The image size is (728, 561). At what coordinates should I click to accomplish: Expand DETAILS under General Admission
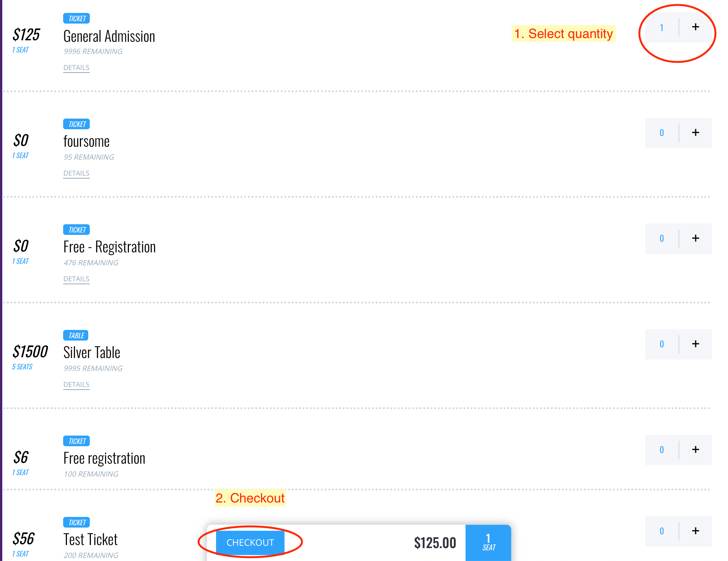coord(76,68)
